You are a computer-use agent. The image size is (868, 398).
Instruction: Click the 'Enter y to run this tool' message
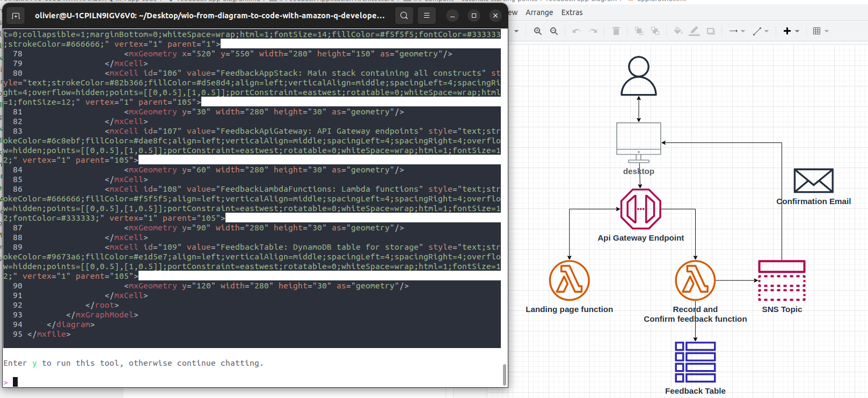[133, 363]
